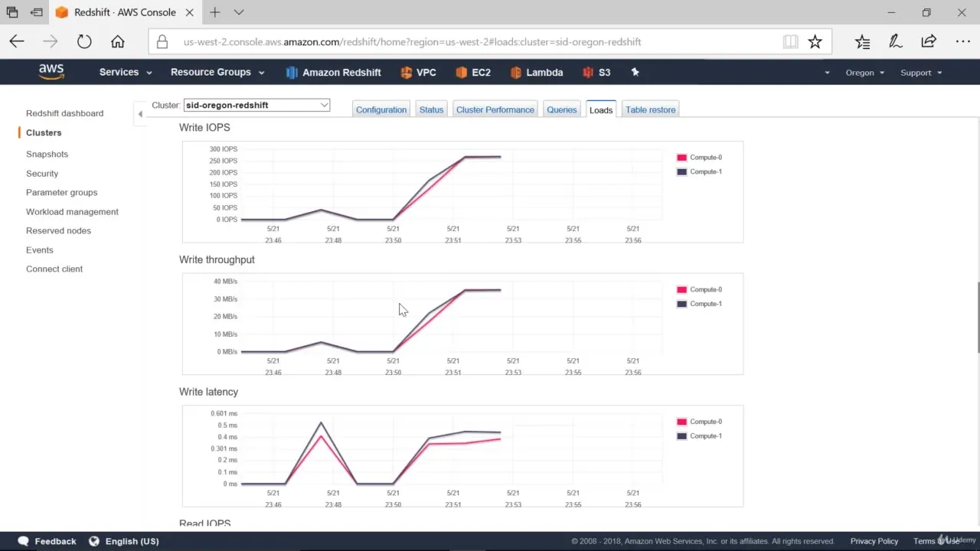
Task: Expand the Resource Groups dropdown
Action: click(x=217, y=72)
